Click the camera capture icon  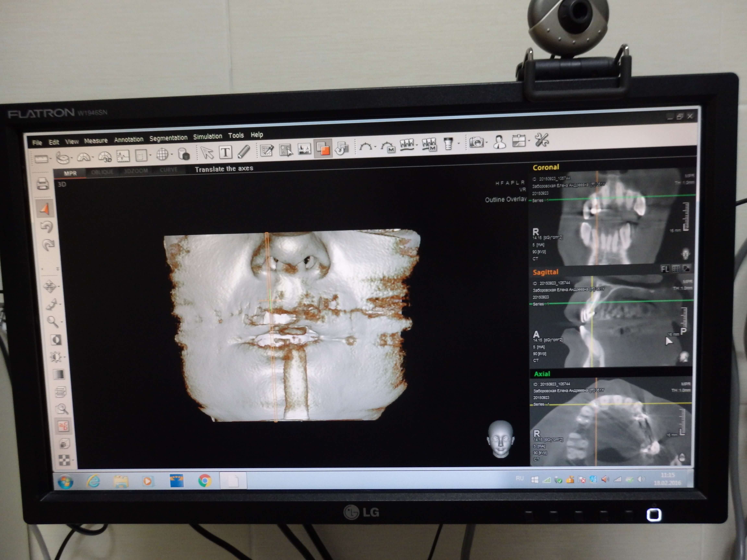click(x=476, y=142)
